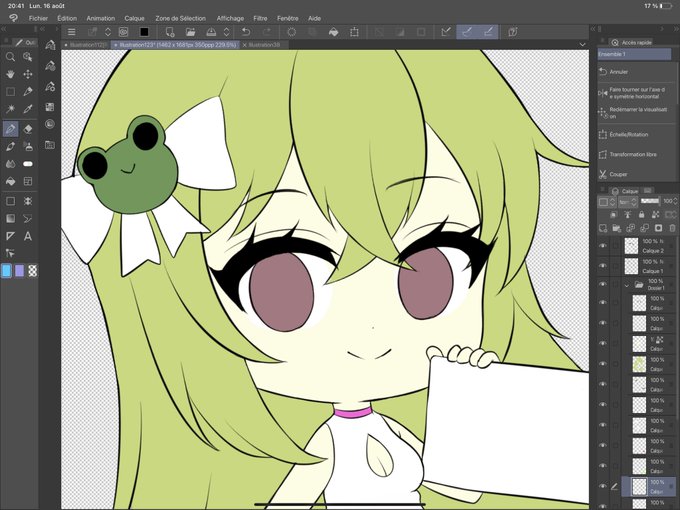The image size is (680, 510).
Task: Select the comic Frame panel tool
Action: (28, 181)
